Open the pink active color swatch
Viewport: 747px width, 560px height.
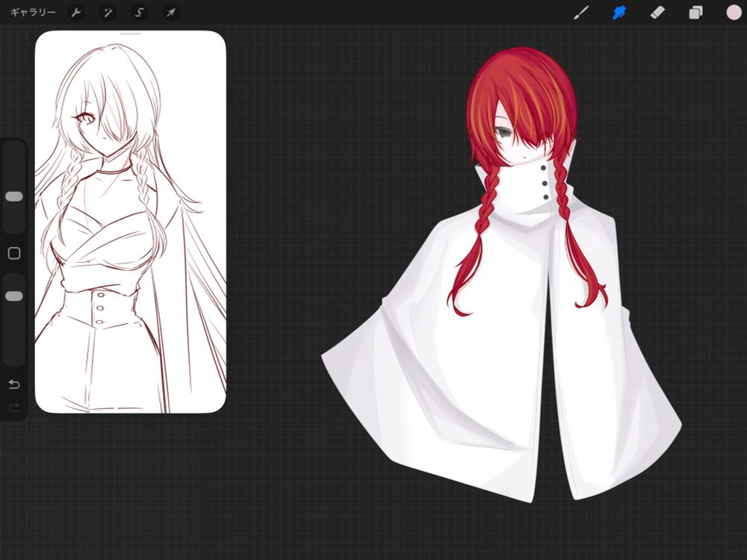tap(733, 13)
